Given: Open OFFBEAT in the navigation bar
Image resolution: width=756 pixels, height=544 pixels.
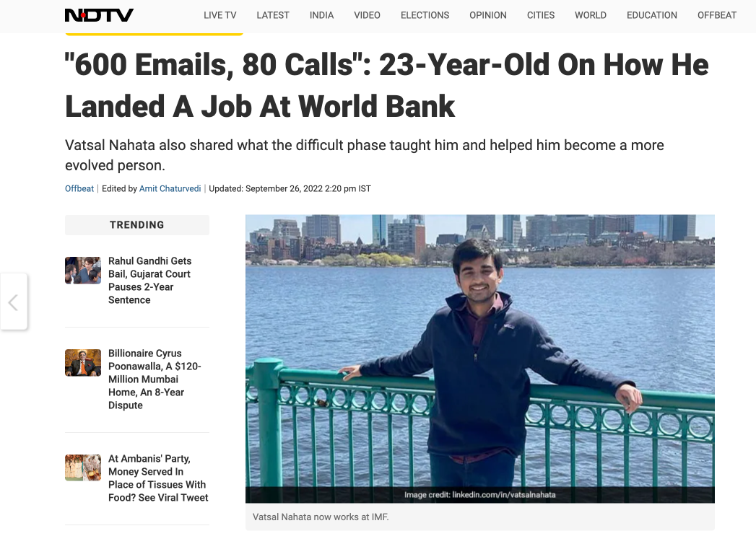Looking at the screenshot, I should (717, 15).
